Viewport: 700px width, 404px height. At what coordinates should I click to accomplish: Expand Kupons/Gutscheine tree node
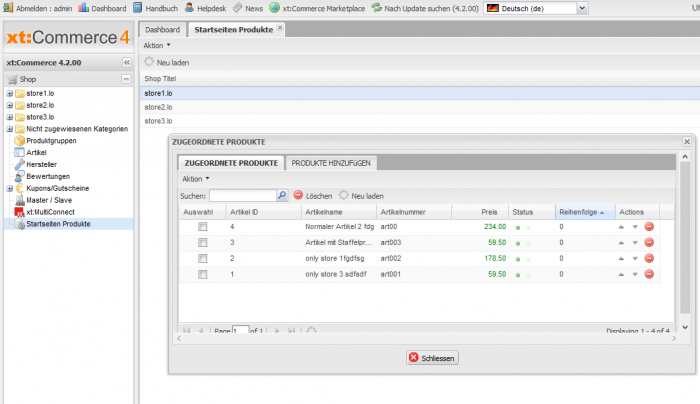pos(9,188)
